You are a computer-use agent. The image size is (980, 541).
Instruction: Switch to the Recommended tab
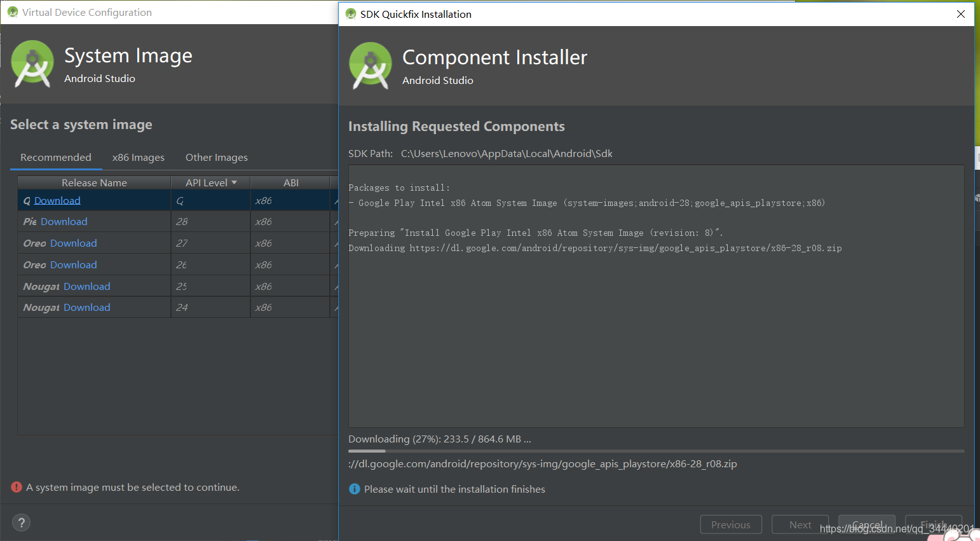click(x=56, y=157)
